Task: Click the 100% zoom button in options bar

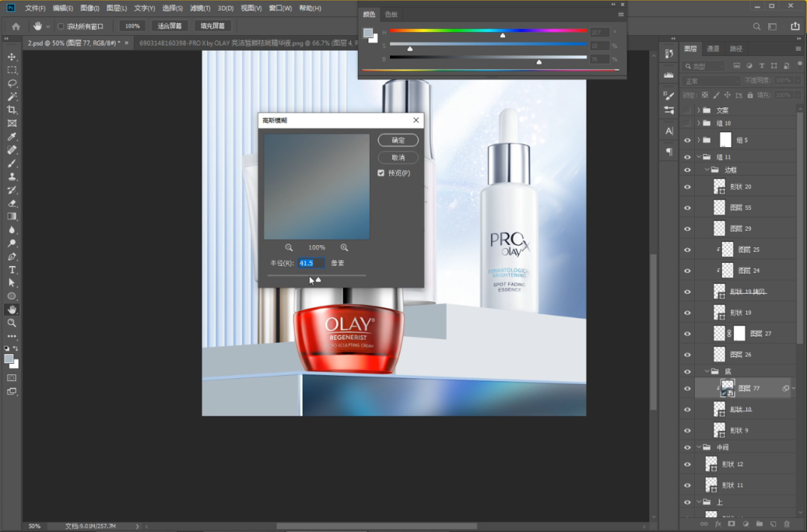Action: [132, 26]
